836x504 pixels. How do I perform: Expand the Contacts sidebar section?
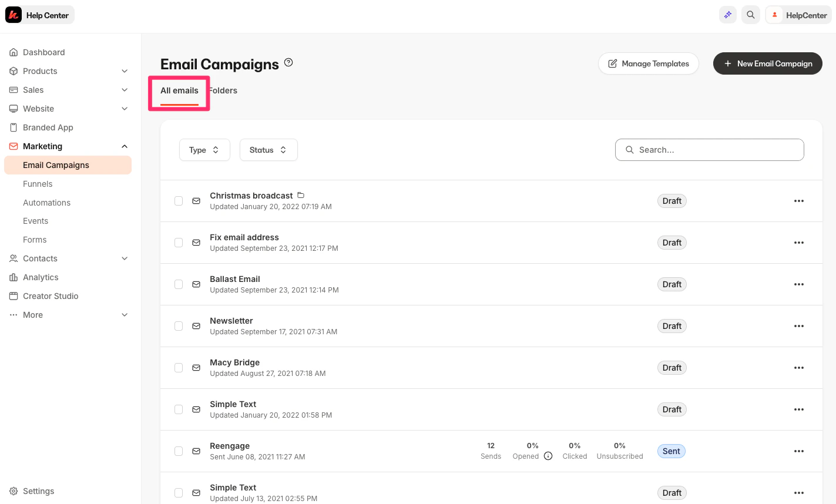125,258
